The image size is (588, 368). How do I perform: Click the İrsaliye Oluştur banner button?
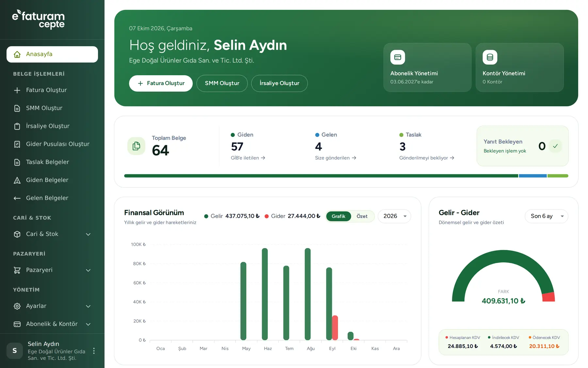pyautogui.click(x=279, y=83)
